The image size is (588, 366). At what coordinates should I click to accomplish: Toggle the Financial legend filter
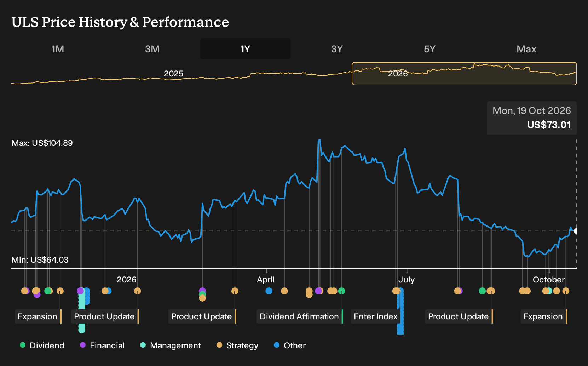102,345
